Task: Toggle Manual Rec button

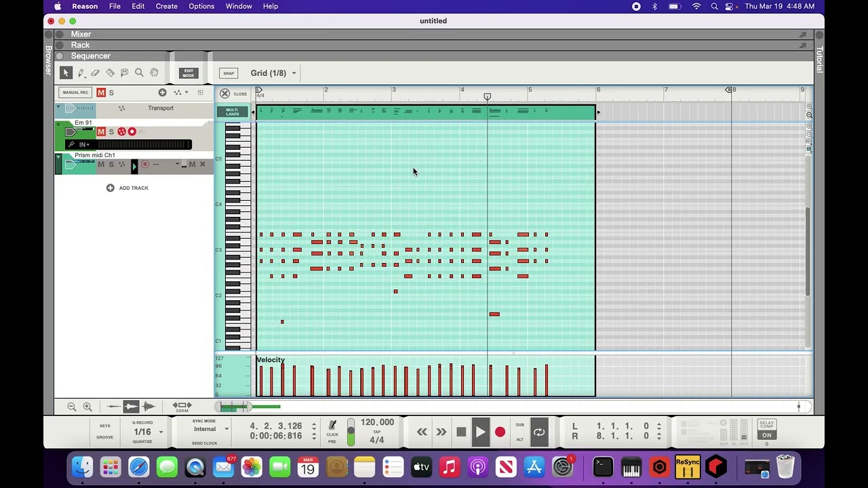Action: click(75, 92)
